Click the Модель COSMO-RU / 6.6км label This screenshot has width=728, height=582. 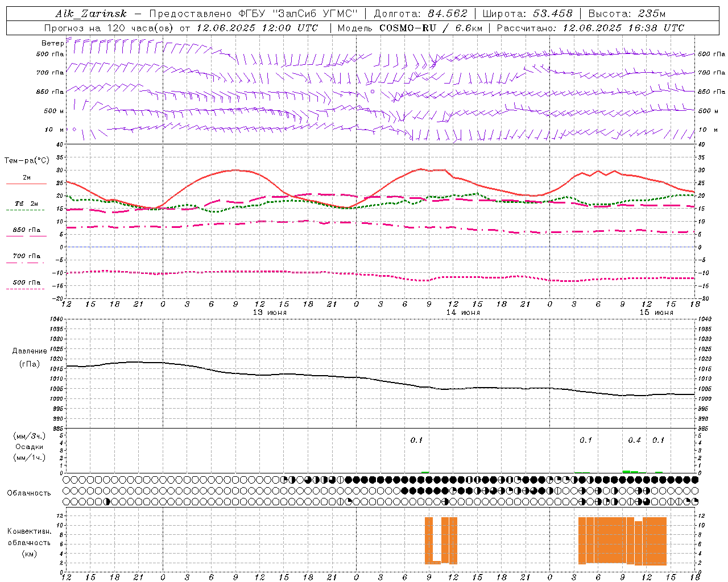(x=410, y=28)
